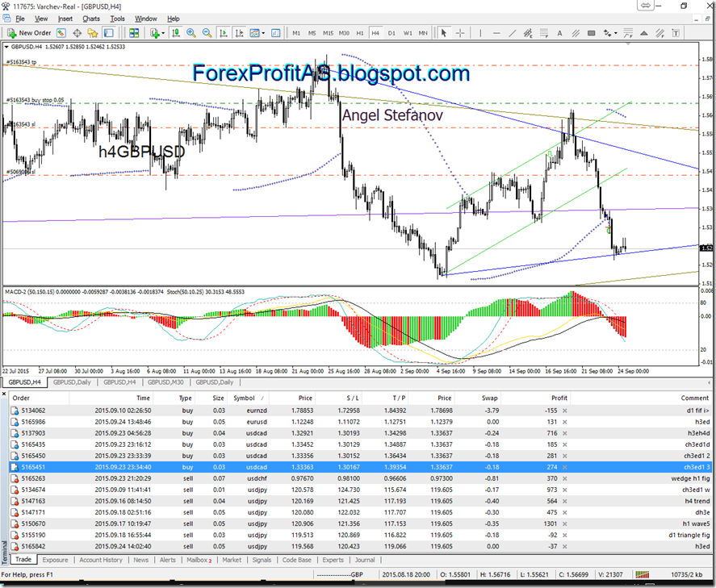Move the chart shift triangle marker
Viewport: 716px width, 588px height.
628,44
